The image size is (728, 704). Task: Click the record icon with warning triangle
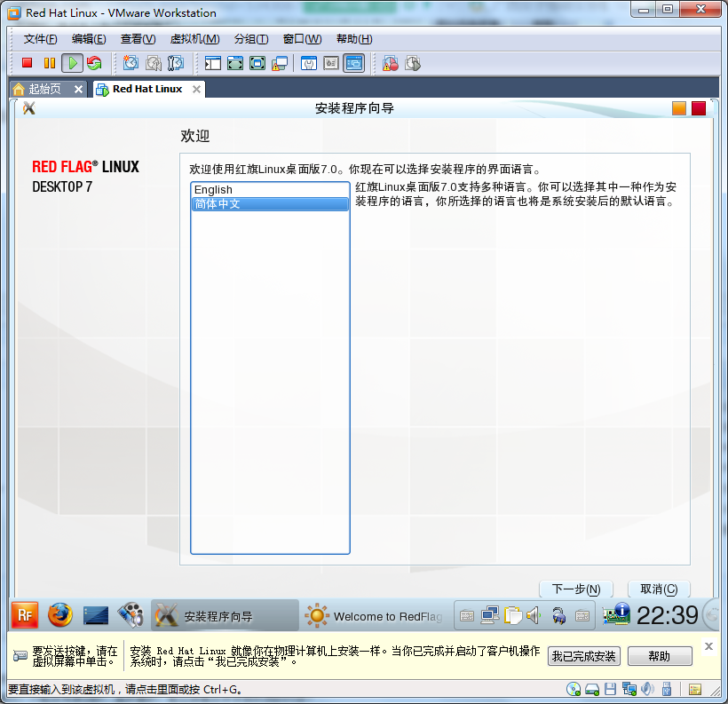pyautogui.click(x=390, y=63)
